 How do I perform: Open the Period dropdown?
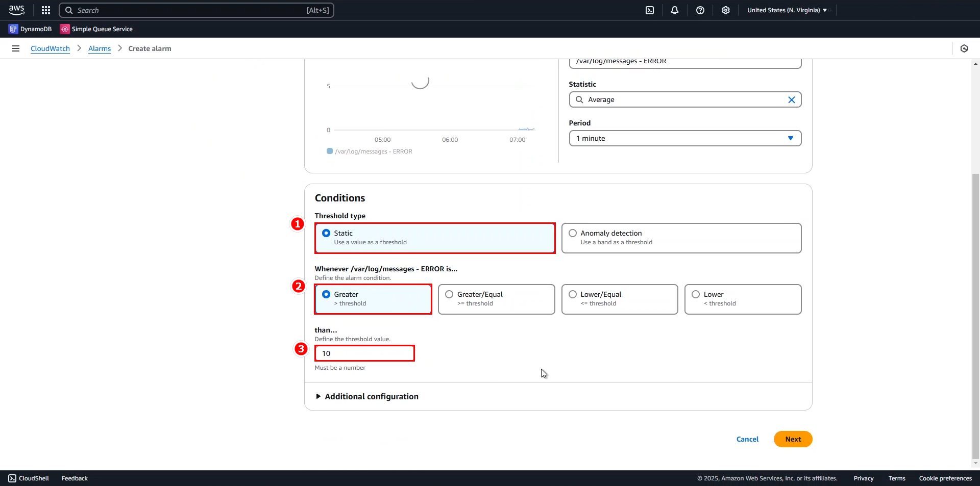pyautogui.click(x=685, y=138)
